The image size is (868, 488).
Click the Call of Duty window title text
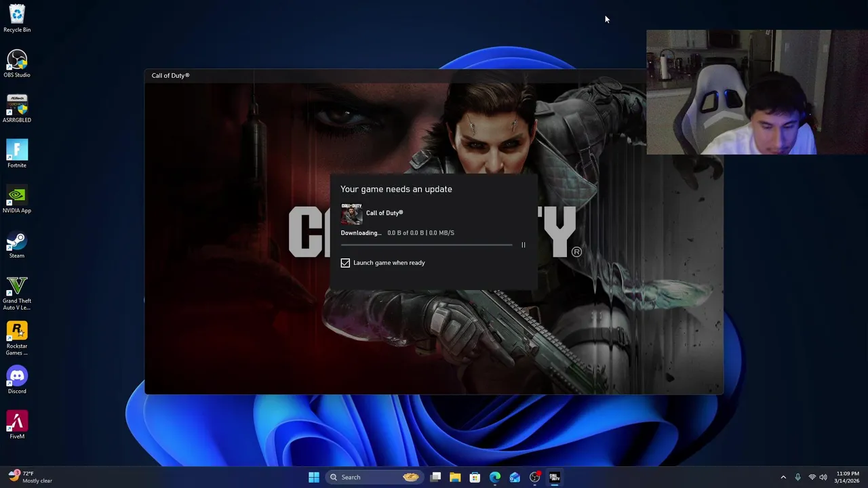pos(170,75)
